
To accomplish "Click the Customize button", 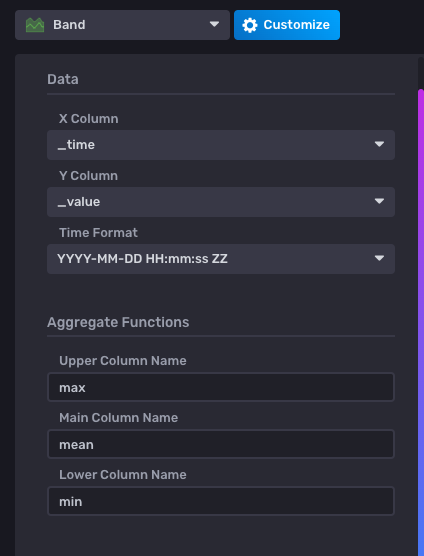I will pyautogui.click(x=287, y=25).
